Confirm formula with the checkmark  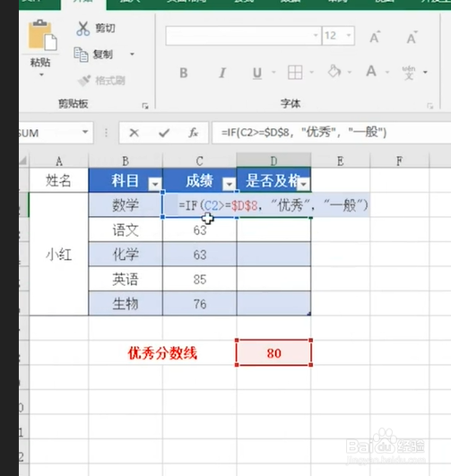click(164, 133)
